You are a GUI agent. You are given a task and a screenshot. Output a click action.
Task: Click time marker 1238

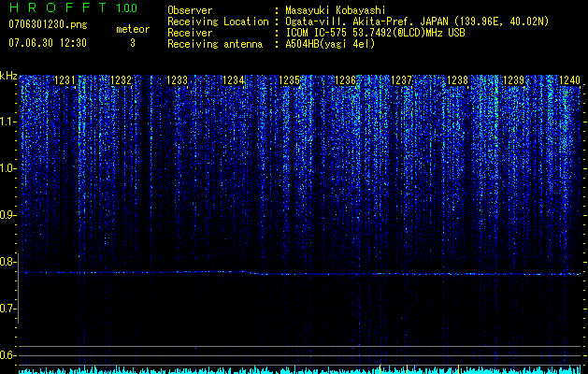click(457, 80)
